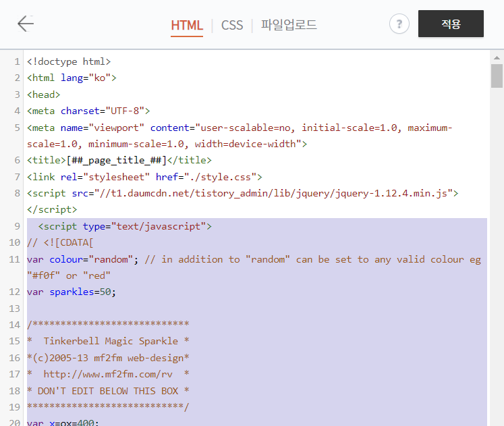Click the var colour="random" line
The width and height of the screenshot is (504, 426).
tap(254, 259)
